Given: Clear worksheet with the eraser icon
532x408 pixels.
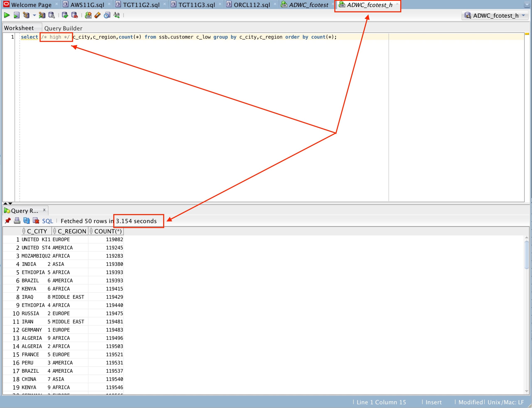Looking at the screenshot, I should click(97, 15).
